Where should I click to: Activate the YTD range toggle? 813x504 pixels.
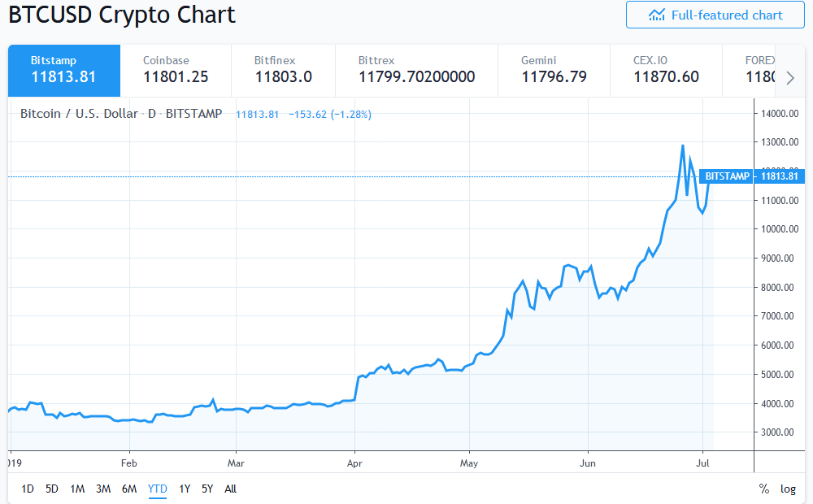point(156,489)
